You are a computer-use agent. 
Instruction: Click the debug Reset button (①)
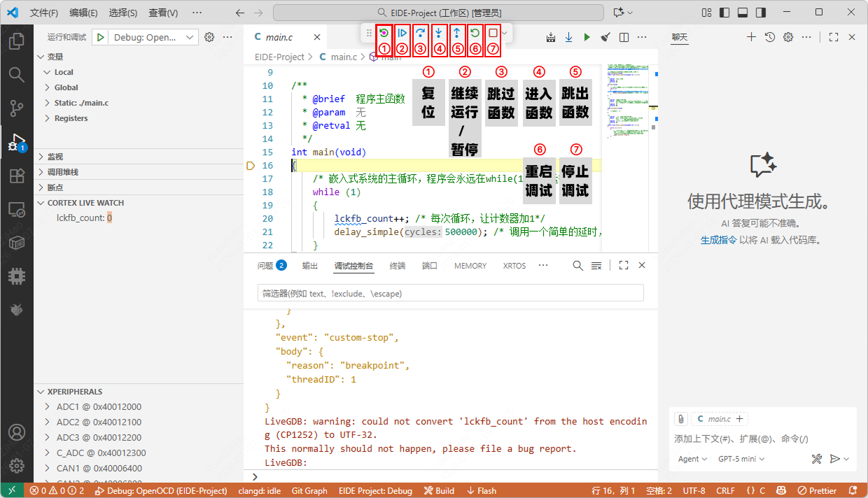pos(384,33)
